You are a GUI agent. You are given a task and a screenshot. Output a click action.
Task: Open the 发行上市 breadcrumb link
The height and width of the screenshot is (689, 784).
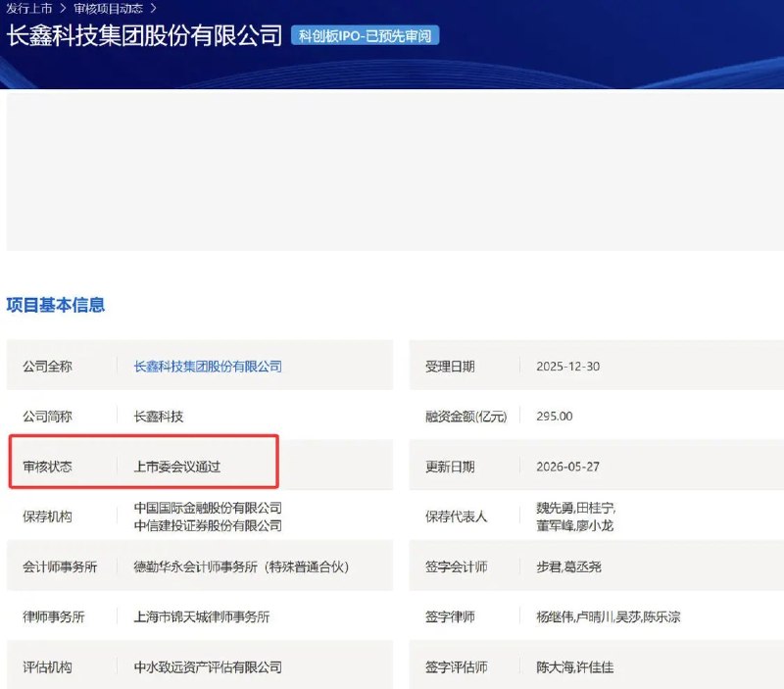pos(29,9)
